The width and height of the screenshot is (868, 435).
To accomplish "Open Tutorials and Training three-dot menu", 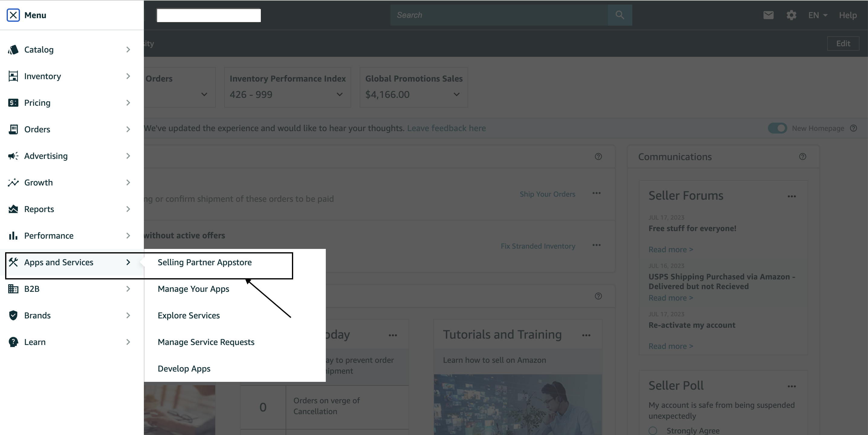I will [x=586, y=335].
